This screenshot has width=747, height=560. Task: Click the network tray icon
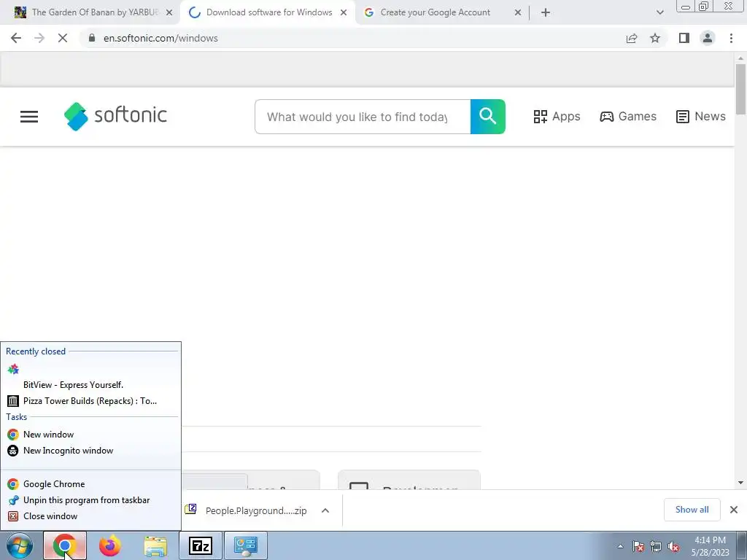[656, 546]
